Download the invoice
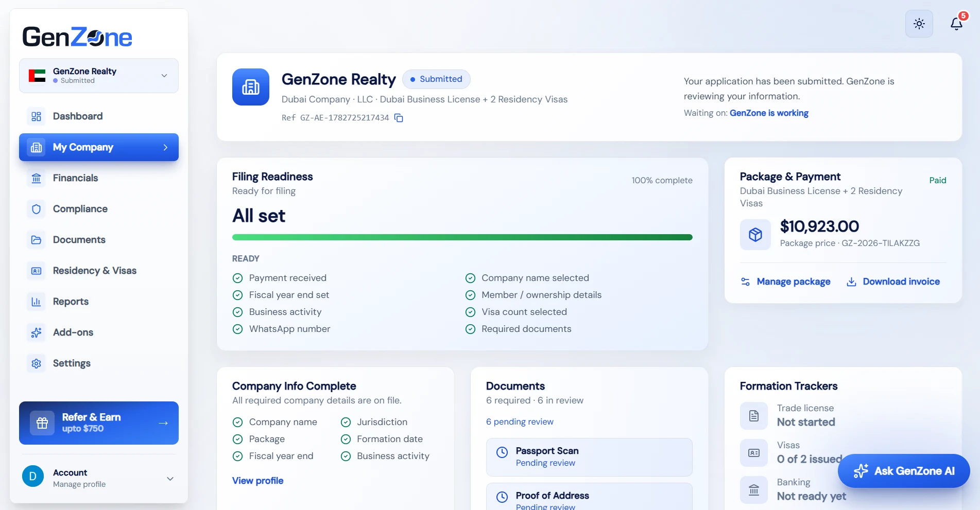The width and height of the screenshot is (980, 510). 893,282
